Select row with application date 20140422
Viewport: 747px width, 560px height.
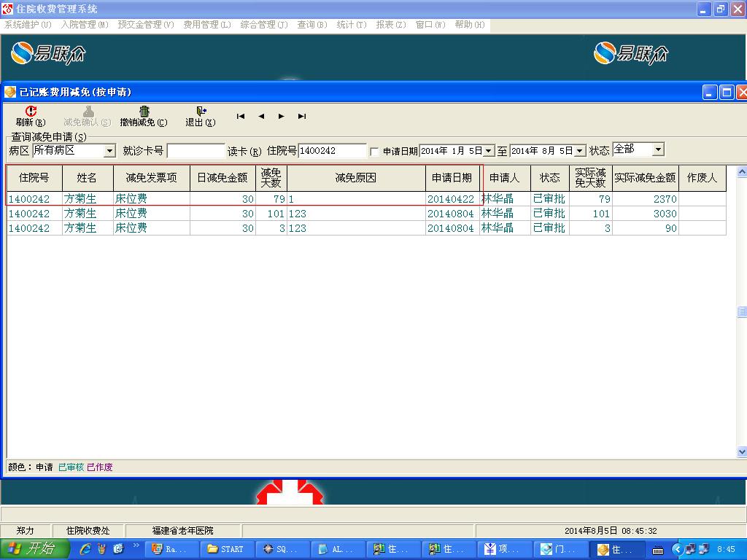tap(366, 199)
